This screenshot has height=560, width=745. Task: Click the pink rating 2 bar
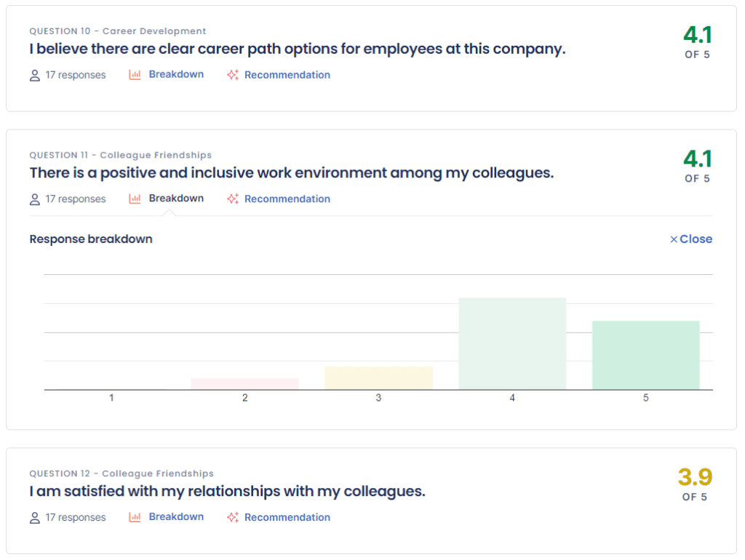coord(244,384)
